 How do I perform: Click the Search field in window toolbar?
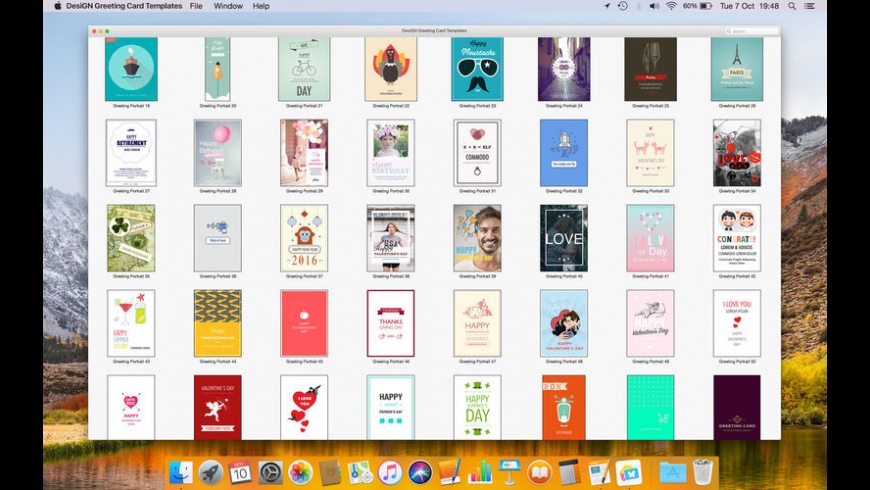752,31
